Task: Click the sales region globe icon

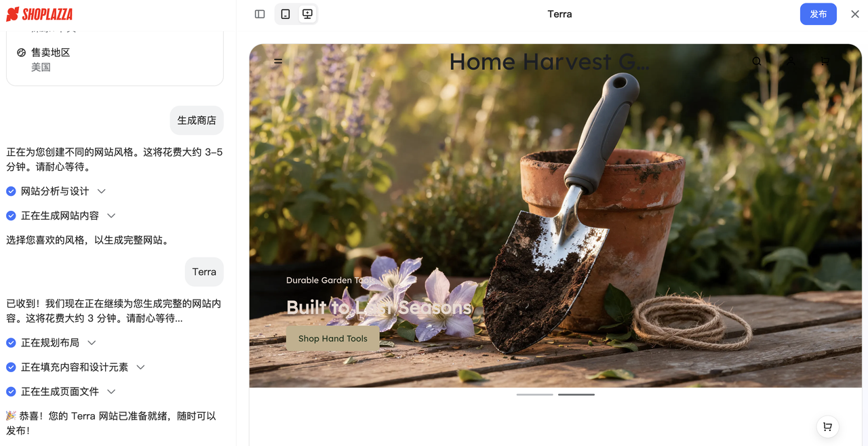Action: 21,52
